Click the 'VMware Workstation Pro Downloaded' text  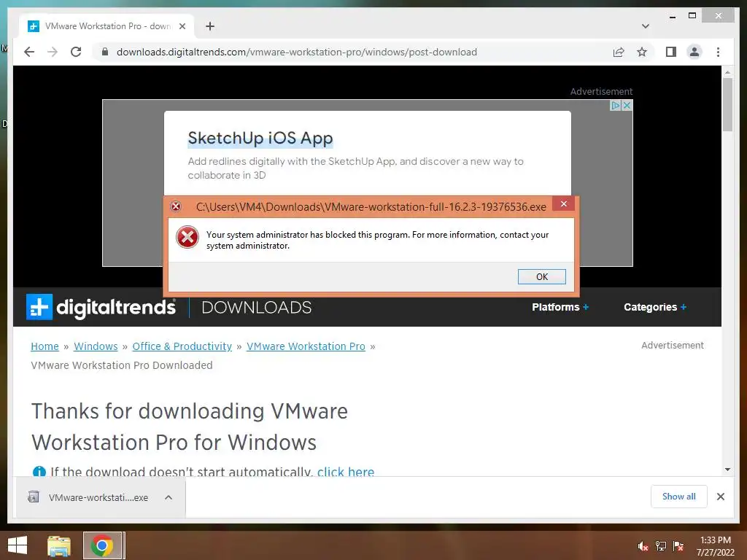click(122, 365)
